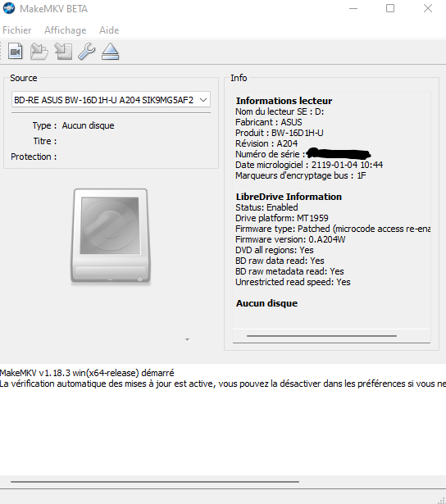Click the 'Status: Enabled' line

(x=266, y=207)
